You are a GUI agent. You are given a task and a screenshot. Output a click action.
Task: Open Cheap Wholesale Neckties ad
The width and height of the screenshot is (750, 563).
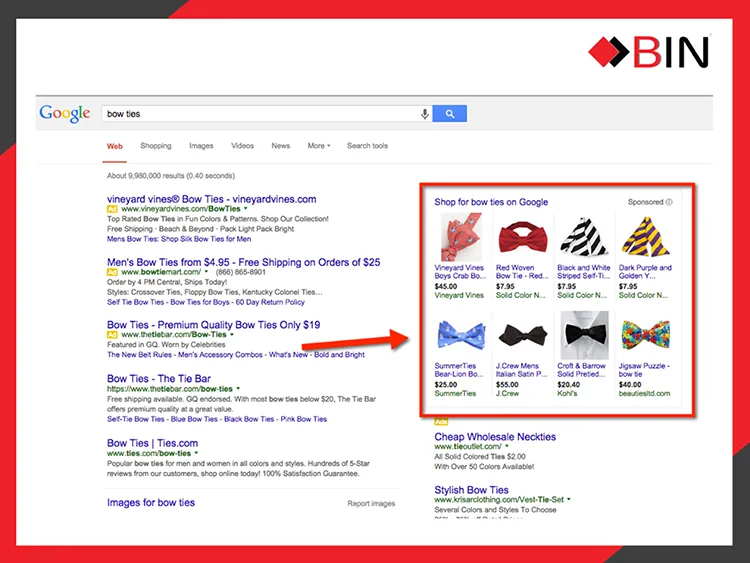[495, 437]
